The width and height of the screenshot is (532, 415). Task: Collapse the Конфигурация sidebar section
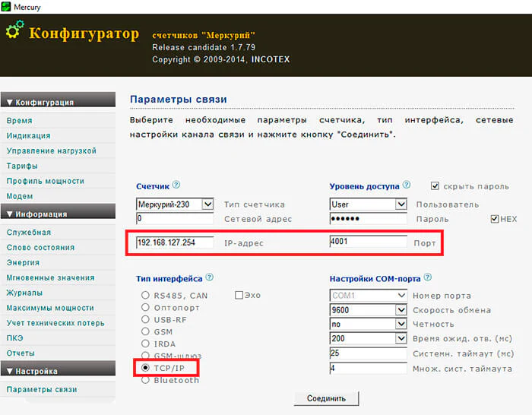(58, 101)
